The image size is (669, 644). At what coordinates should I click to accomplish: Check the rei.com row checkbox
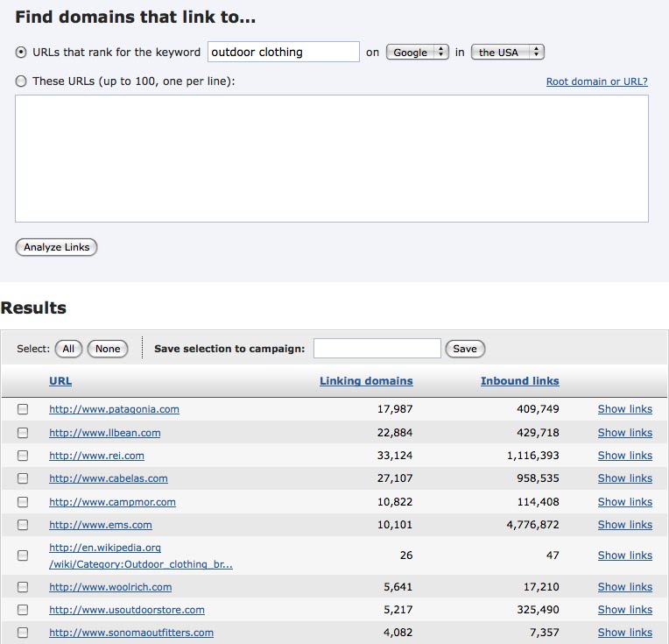click(23, 456)
